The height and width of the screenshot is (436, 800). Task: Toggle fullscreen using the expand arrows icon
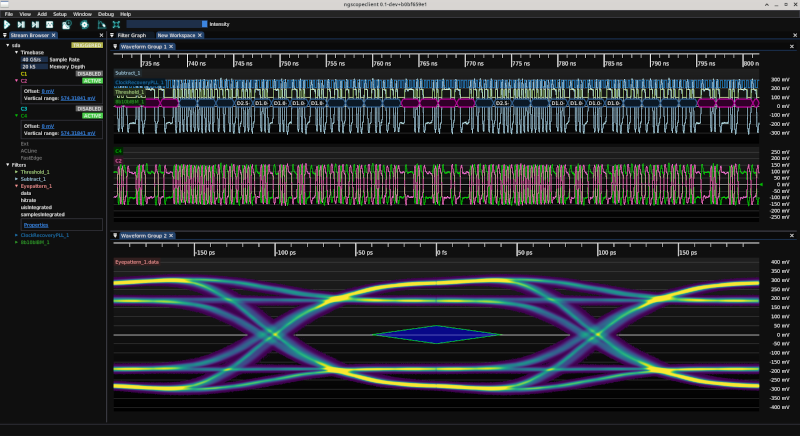[x=116, y=24]
